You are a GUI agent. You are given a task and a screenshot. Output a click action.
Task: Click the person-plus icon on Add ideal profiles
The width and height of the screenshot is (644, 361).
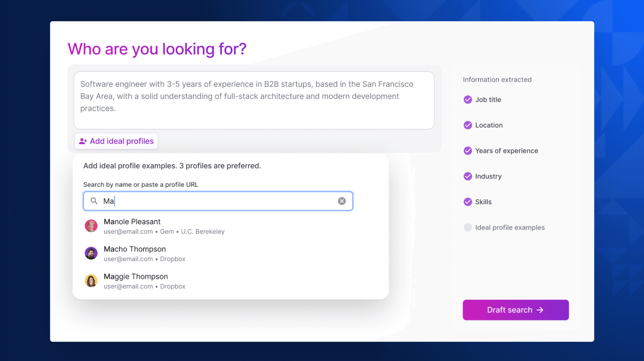tap(83, 141)
